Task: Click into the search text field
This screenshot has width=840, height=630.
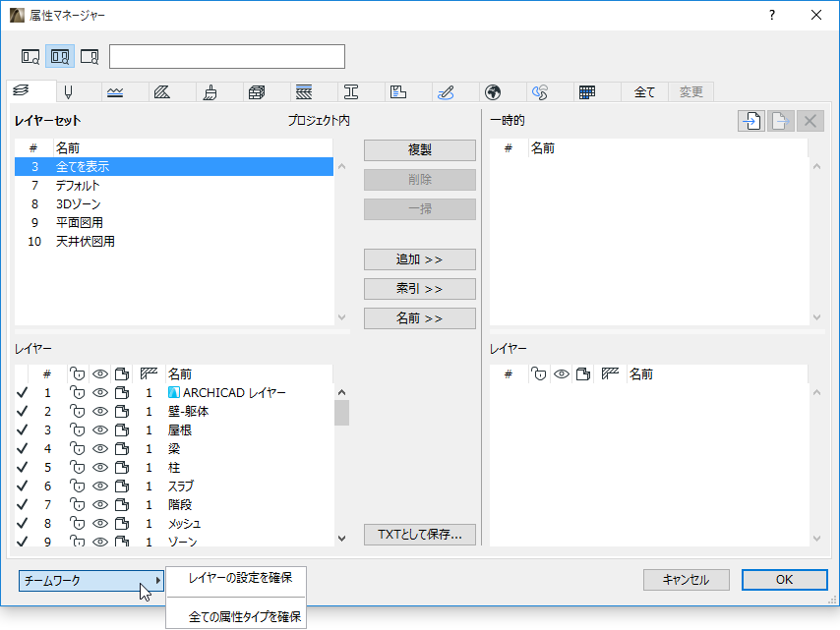Action: point(227,57)
